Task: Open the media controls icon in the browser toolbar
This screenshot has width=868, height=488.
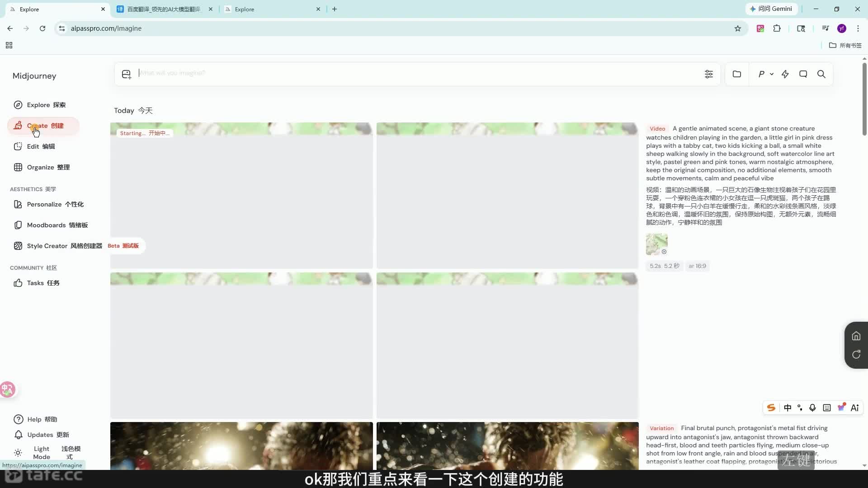Action: (x=826, y=28)
